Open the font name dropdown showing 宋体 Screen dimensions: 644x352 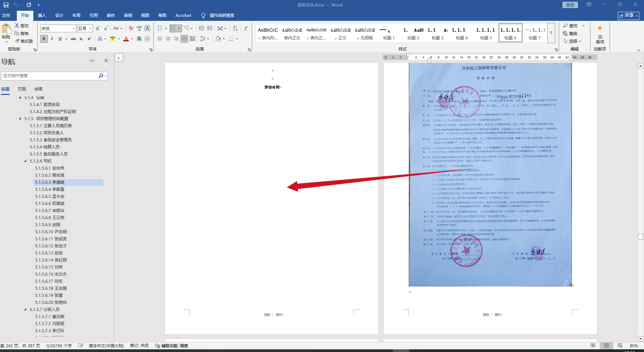pyautogui.click(x=74, y=29)
